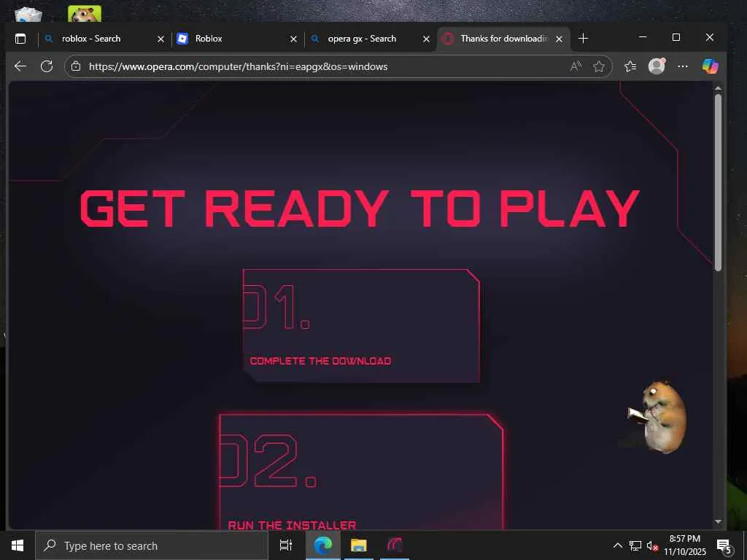Close the Edge browser window
Screen dimensions: 747x560
click(x=710, y=37)
